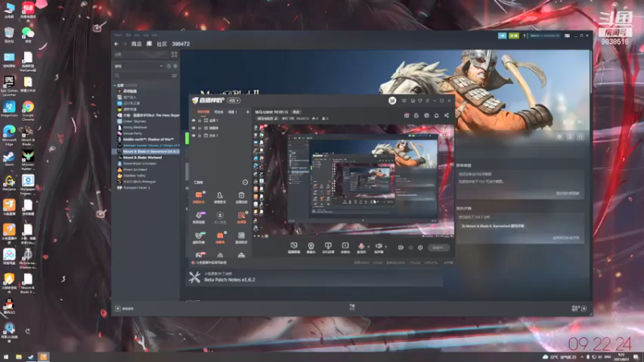Toggle visibility of the 文本 1 source
The height and width of the screenshot is (362, 644).
(x=194, y=135)
